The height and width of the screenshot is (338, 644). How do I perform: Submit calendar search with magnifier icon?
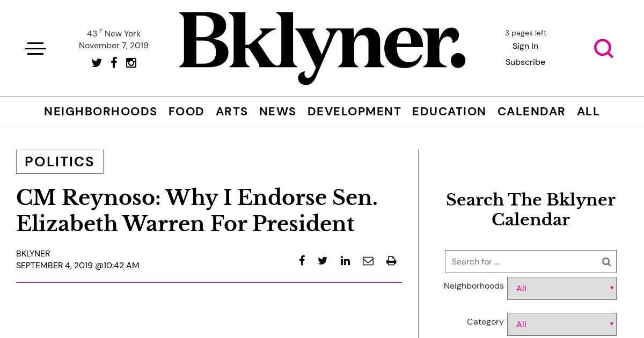[606, 262]
